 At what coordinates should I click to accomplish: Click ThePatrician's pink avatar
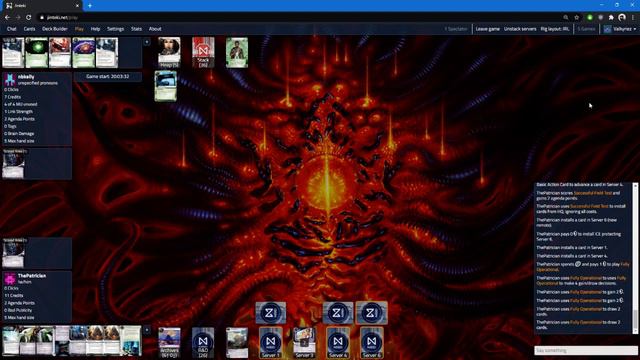point(10,278)
